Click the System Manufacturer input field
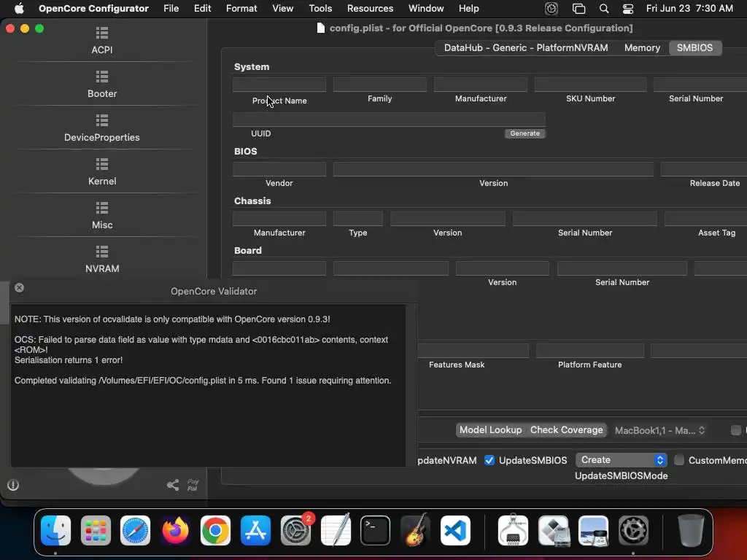Screen dimensions: 747x560 [481, 85]
